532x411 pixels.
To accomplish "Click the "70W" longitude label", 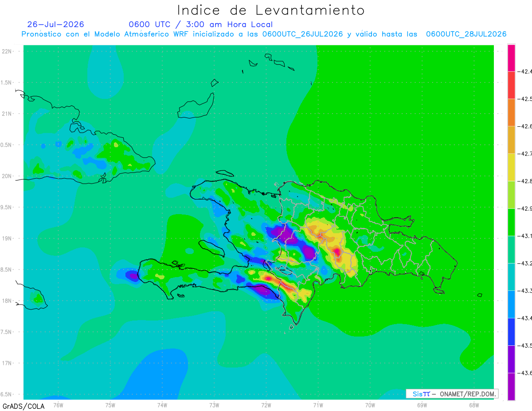I will [370, 405].
